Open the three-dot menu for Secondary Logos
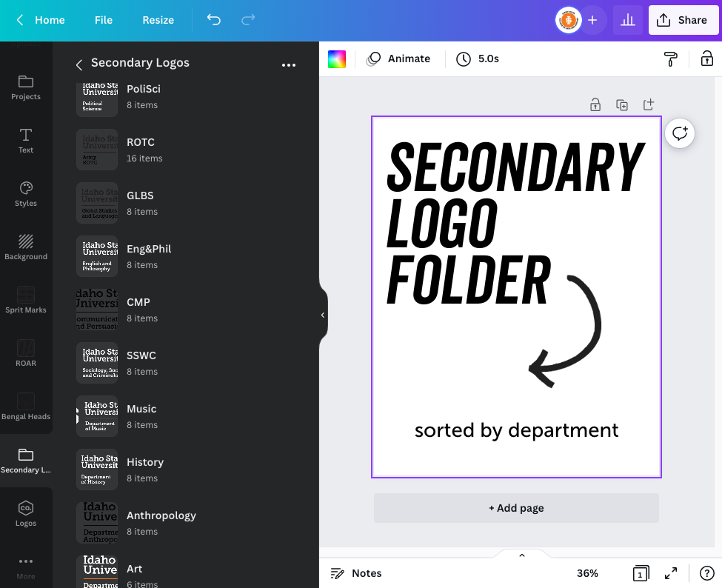Image resolution: width=722 pixels, height=588 pixels. [x=288, y=64]
